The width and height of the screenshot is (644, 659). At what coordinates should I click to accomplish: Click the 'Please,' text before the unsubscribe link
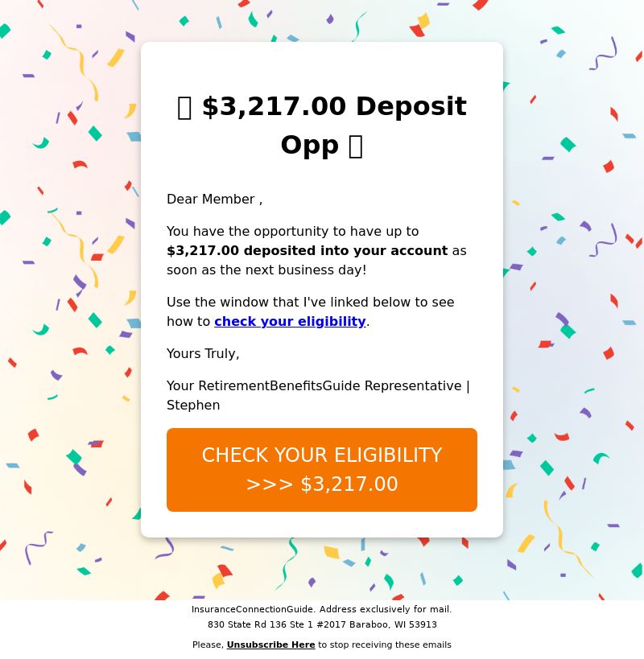coord(208,645)
